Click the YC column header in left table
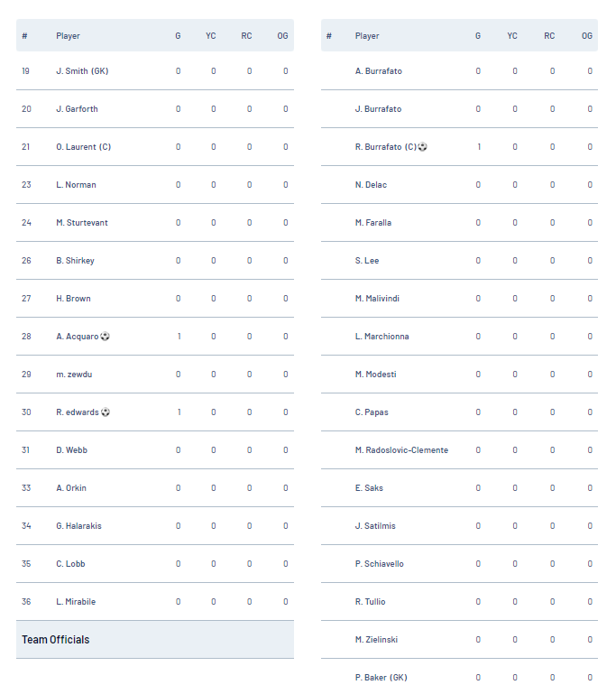 211,36
